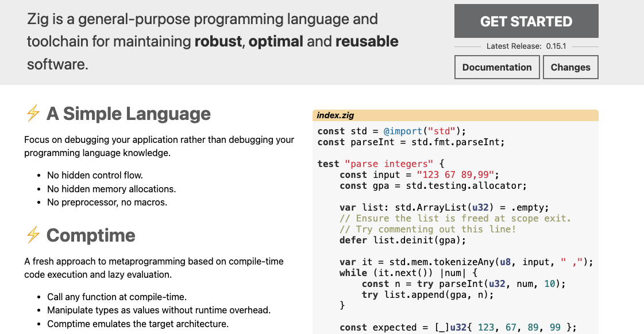644x334 pixels.
Task: Select the Comptime section heading
Action: (x=91, y=235)
